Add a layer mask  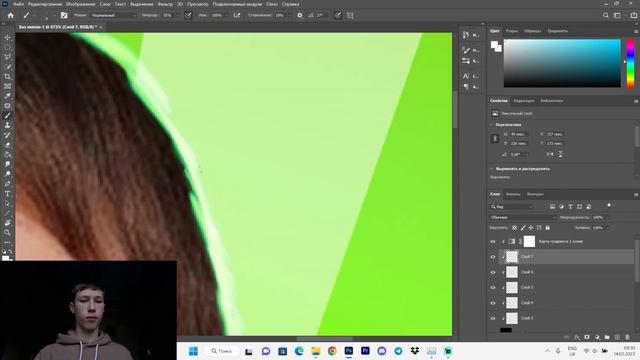587,337
